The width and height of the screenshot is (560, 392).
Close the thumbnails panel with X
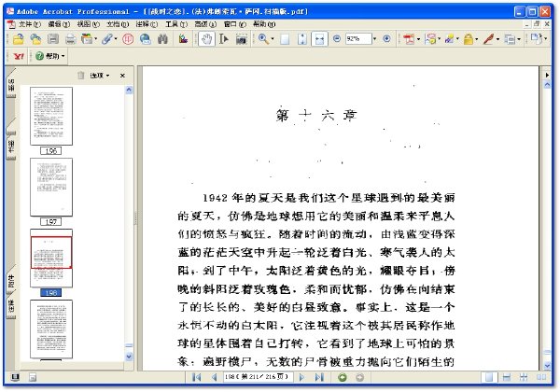(x=122, y=76)
